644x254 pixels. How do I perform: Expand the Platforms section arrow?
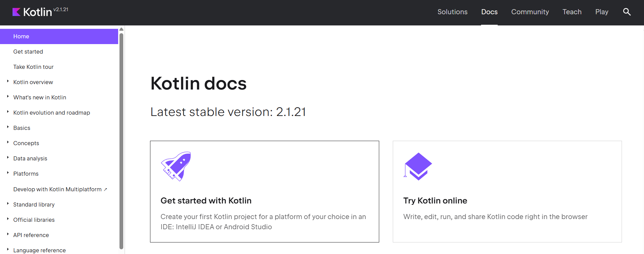(8, 173)
